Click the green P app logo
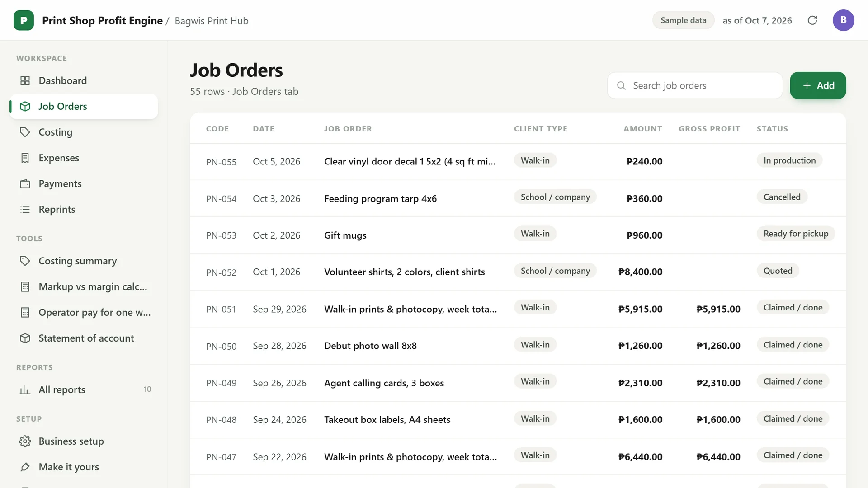The width and height of the screenshot is (868, 488). point(24,20)
